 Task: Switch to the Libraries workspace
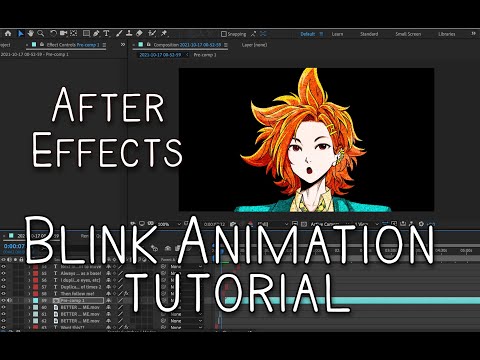tap(447, 34)
